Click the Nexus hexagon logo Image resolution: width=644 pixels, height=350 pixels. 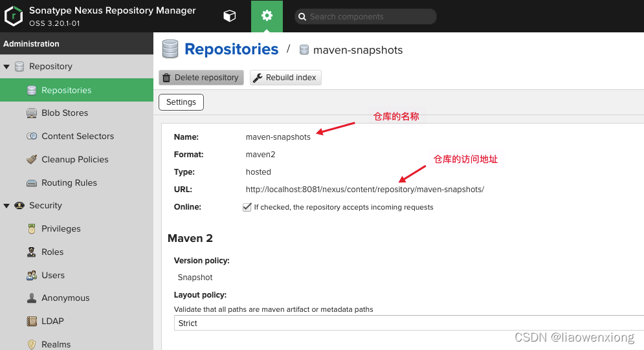(x=13, y=16)
